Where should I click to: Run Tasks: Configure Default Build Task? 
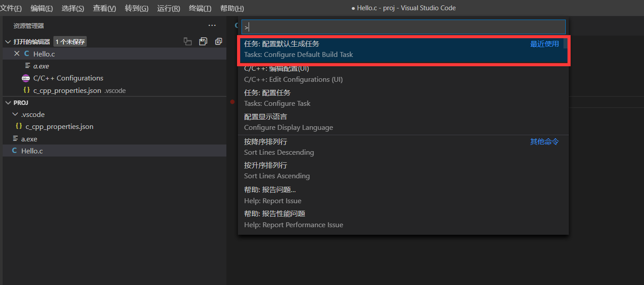403,49
